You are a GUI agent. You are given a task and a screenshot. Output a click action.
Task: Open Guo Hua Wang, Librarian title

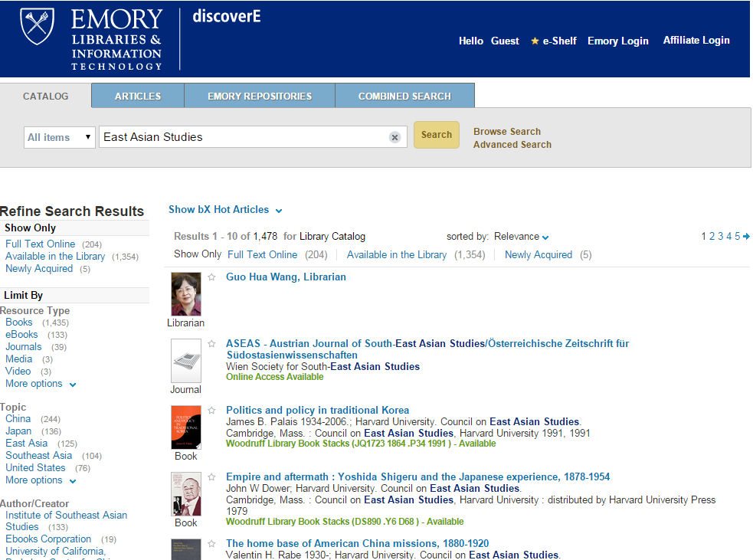(286, 277)
